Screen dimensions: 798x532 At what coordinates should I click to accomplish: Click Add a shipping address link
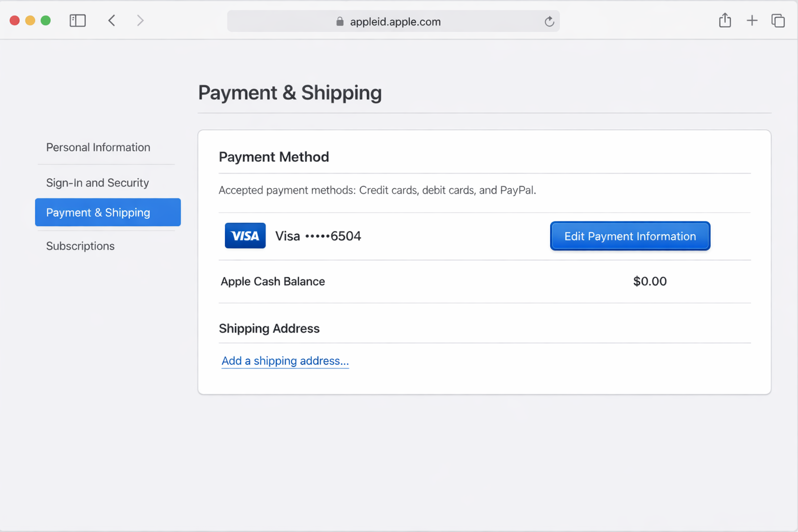[285, 361]
